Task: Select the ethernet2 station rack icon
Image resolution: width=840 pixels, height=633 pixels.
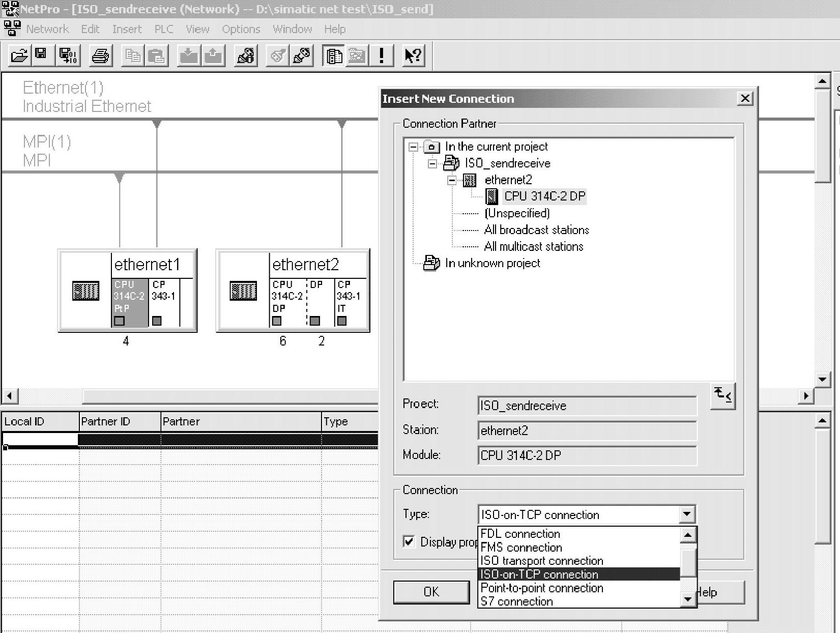Action: point(243,291)
